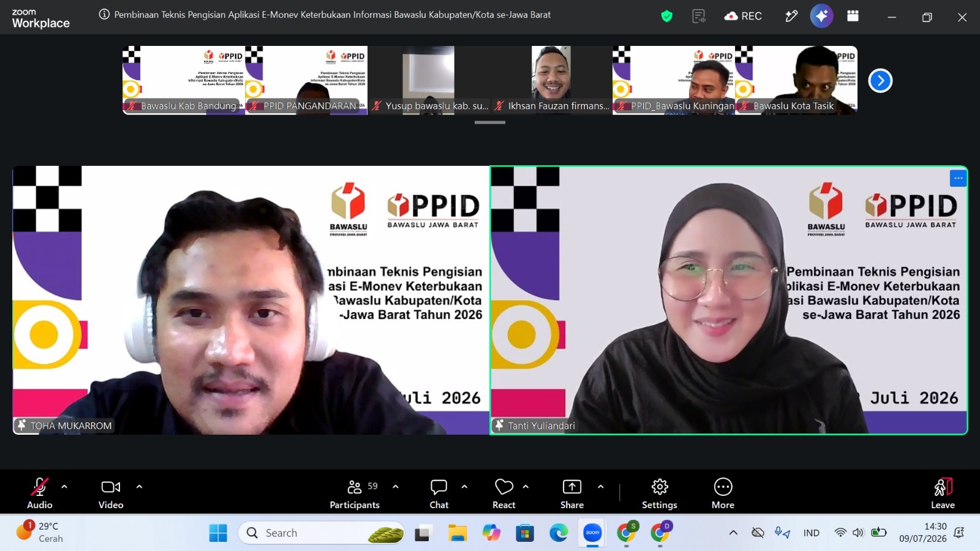Click the taskbar Search box

(x=322, y=533)
